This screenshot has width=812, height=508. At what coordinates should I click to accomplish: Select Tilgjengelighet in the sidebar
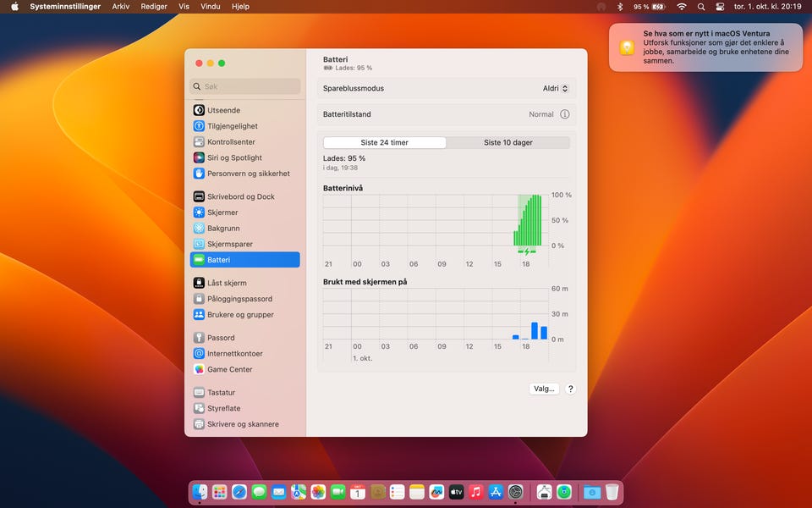[x=245, y=126]
